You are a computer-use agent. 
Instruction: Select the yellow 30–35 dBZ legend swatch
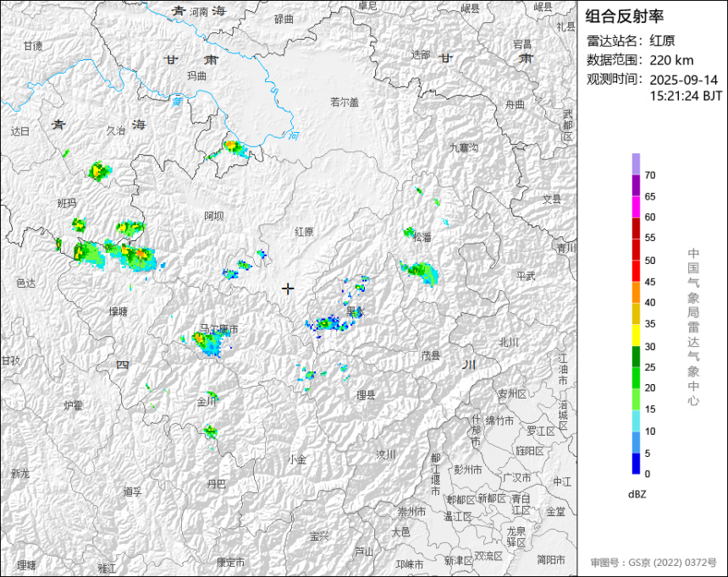[x=636, y=335]
